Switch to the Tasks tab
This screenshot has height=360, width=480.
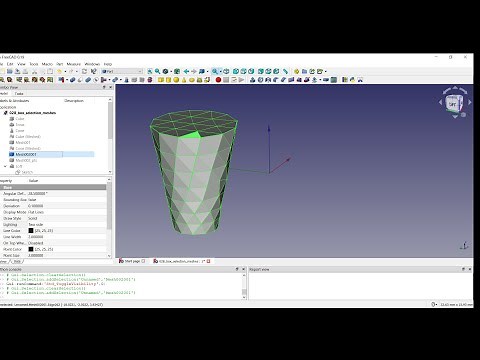[x=19, y=94]
